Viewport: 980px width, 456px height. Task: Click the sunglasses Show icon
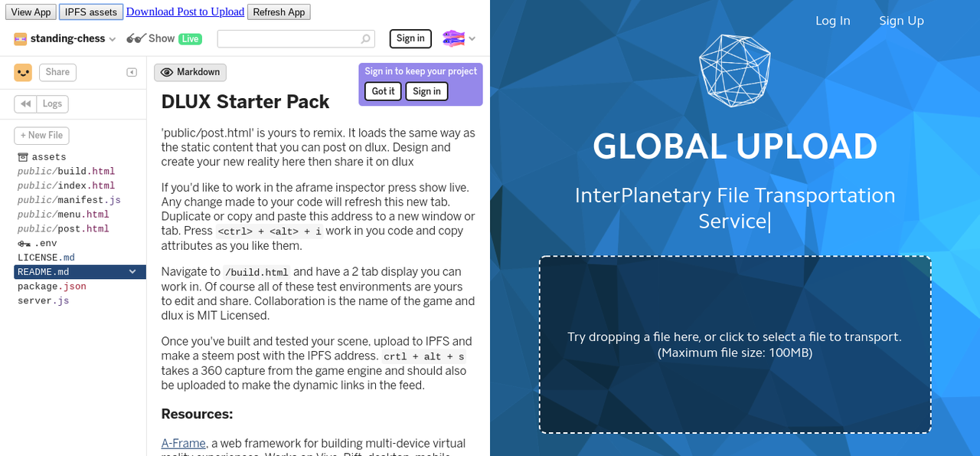point(136,38)
